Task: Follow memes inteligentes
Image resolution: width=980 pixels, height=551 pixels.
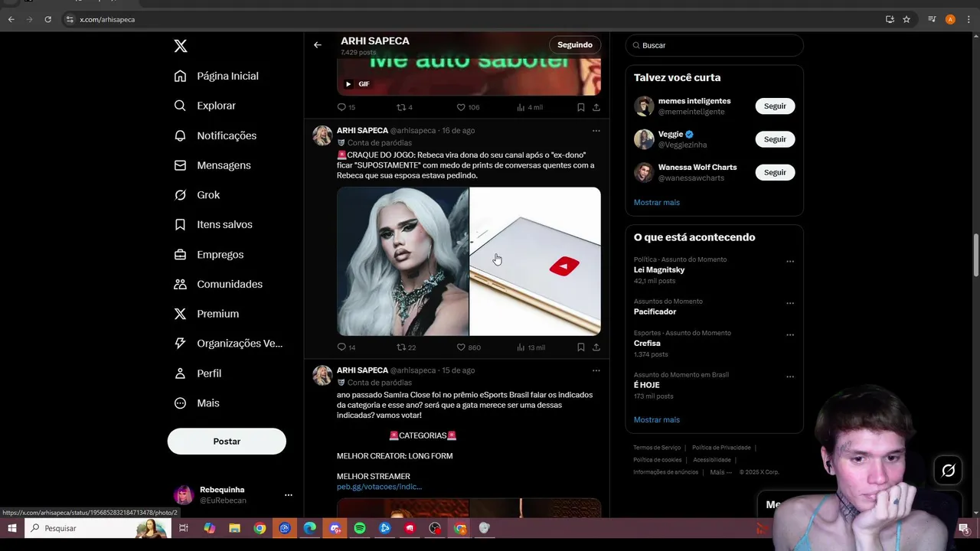Action: pos(775,106)
